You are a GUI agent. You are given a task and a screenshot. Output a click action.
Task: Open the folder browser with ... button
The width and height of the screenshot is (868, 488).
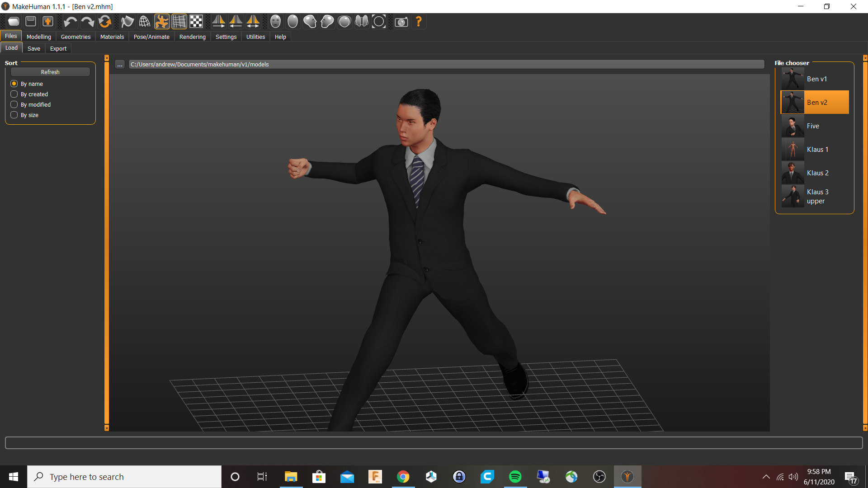(x=120, y=64)
